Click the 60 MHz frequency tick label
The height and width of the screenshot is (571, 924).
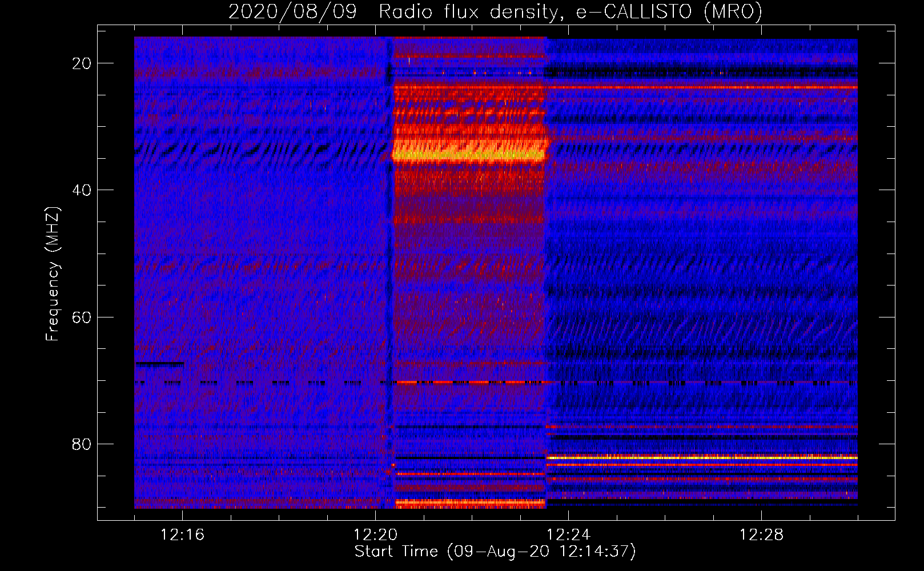click(82, 317)
